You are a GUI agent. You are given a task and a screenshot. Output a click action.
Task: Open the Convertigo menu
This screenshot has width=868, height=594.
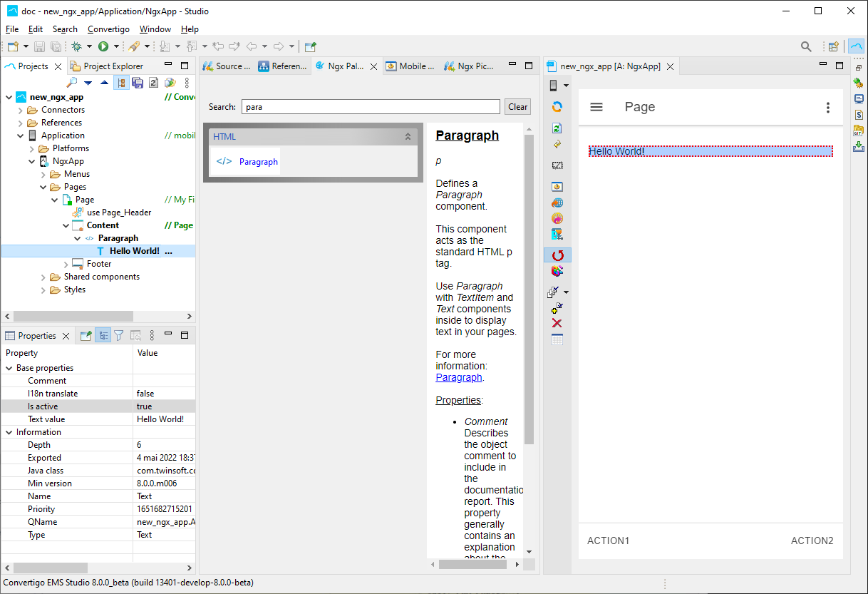coord(108,29)
